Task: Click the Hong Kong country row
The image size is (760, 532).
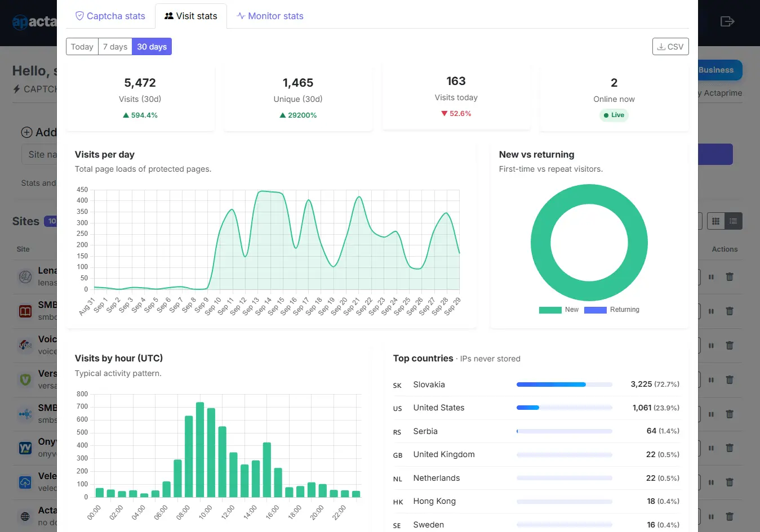Action: click(536, 501)
